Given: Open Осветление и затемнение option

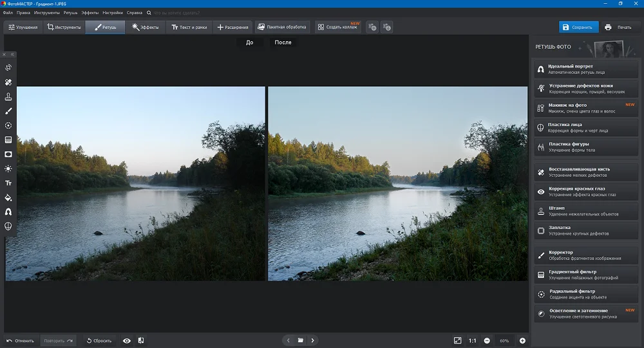Looking at the screenshot, I should (x=586, y=313).
